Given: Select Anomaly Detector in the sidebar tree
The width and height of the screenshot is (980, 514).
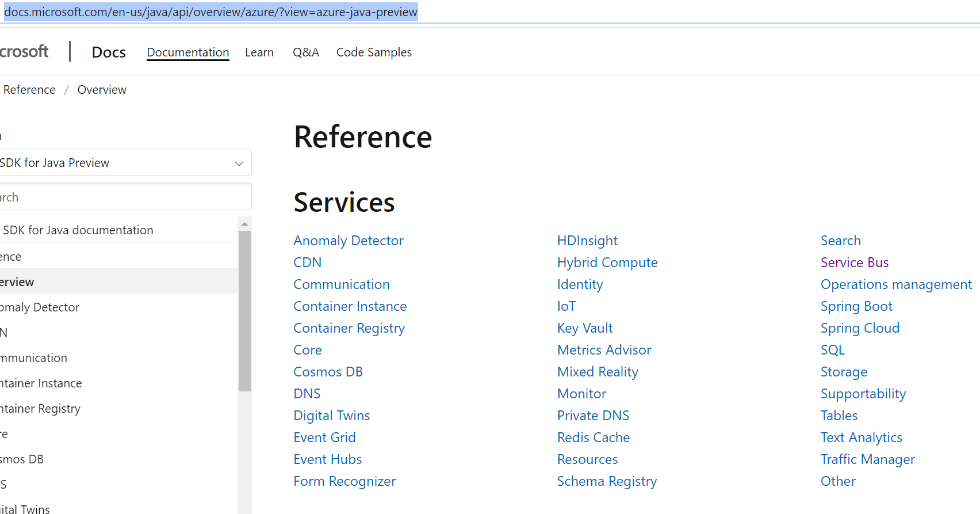Looking at the screenshot, I should tap(40, 307).
